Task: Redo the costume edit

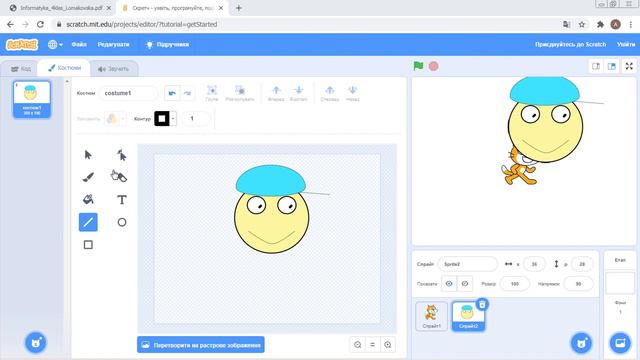Action: [x=187, y=93]
